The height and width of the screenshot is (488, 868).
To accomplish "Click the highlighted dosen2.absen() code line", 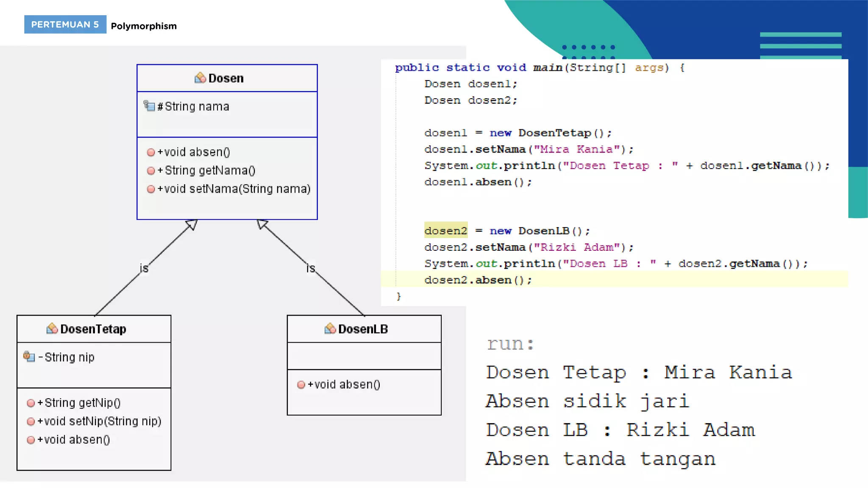I will pyautogui.click(x=478, y=280).
